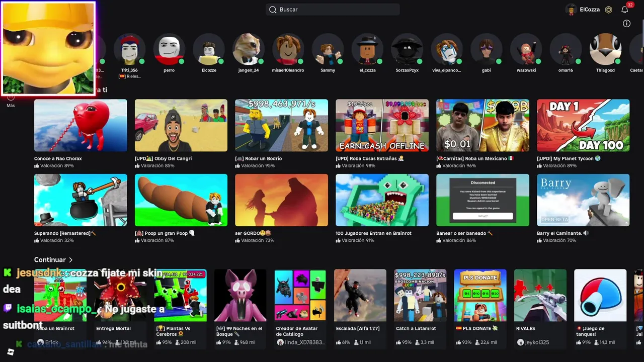Click the ser GORDO title text
The height and width of the screenshot is (362, 644).
point(253,233)
